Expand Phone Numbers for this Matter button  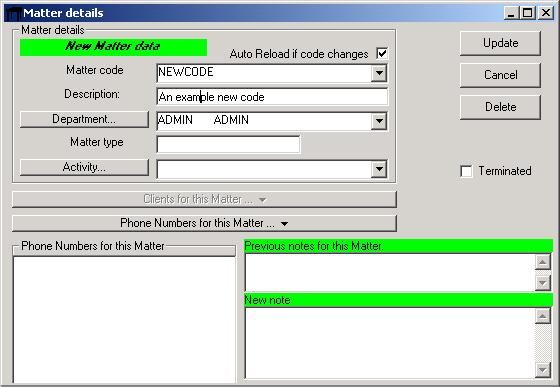coord(204,223)
